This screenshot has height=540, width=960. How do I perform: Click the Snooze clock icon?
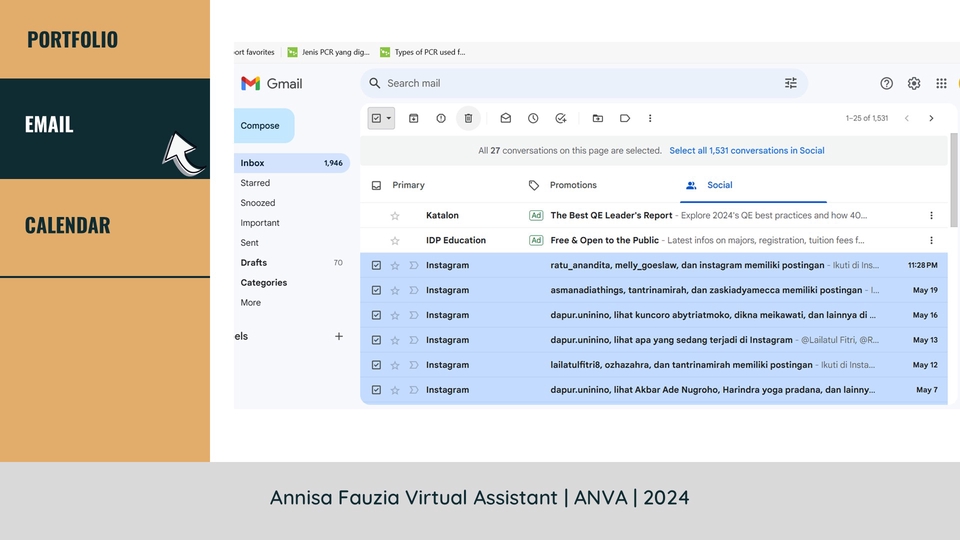[x=533, y=118]
